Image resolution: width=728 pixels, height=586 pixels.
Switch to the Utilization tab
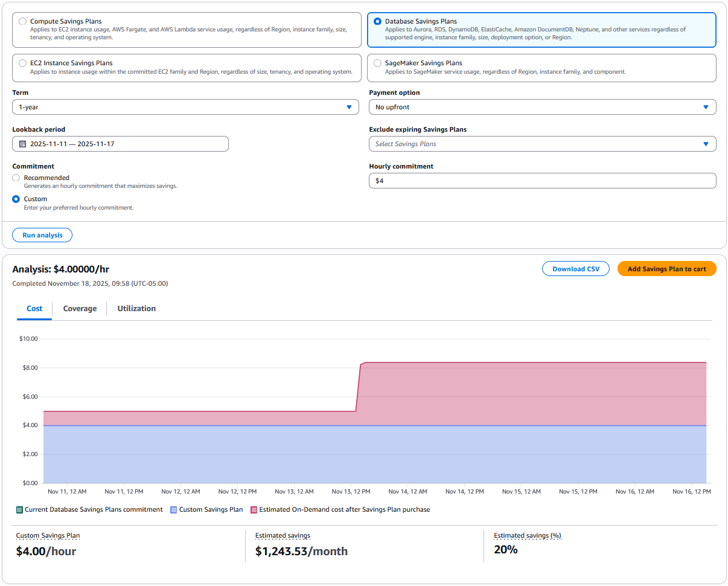(x=136, y=308)
